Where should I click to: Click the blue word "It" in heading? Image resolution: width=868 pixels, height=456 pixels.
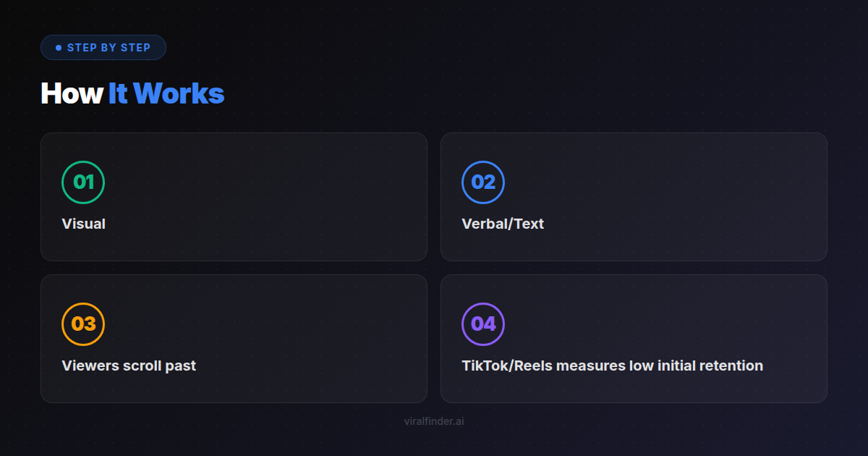(x=118, y=93)
